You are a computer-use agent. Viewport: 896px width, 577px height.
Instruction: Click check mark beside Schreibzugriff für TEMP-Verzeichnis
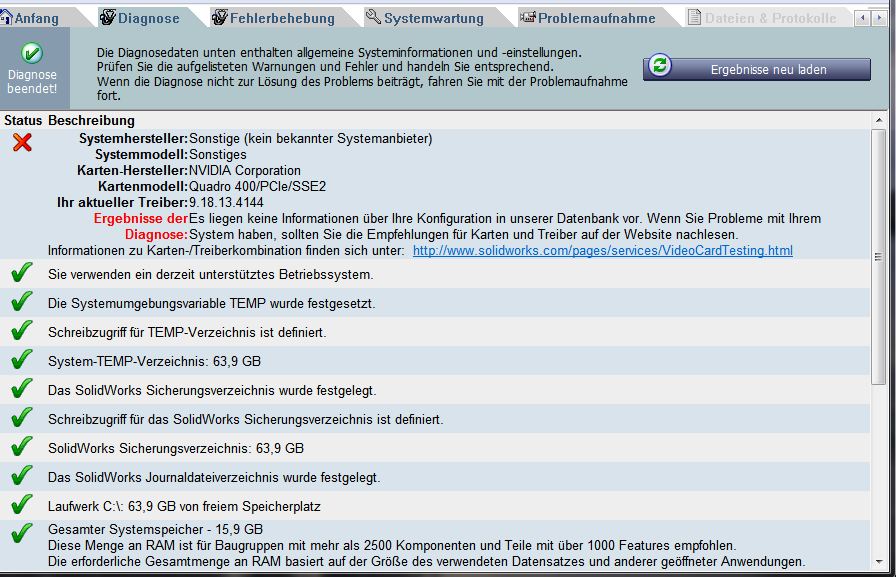point(22,330)
